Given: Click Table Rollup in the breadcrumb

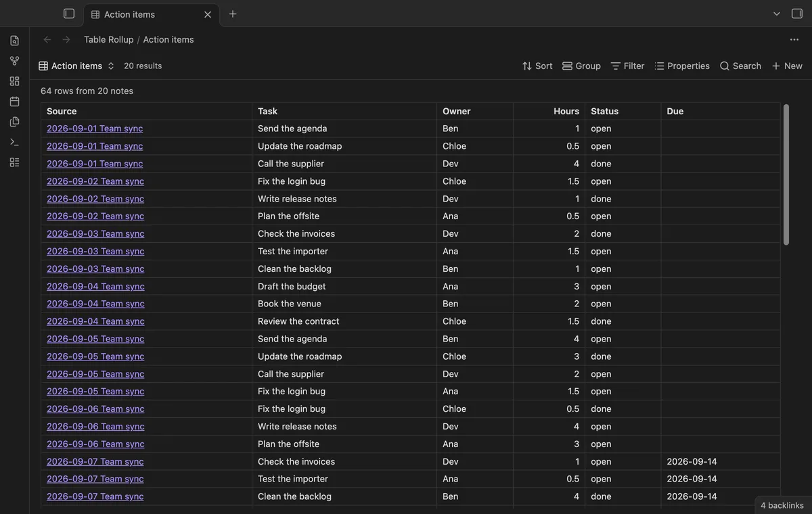Looking at the screenshot, I should coord(109,39).
